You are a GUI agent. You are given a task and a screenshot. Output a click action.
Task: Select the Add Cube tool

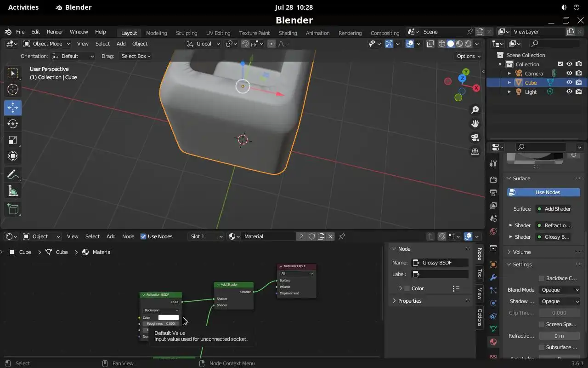coord(13,209)
